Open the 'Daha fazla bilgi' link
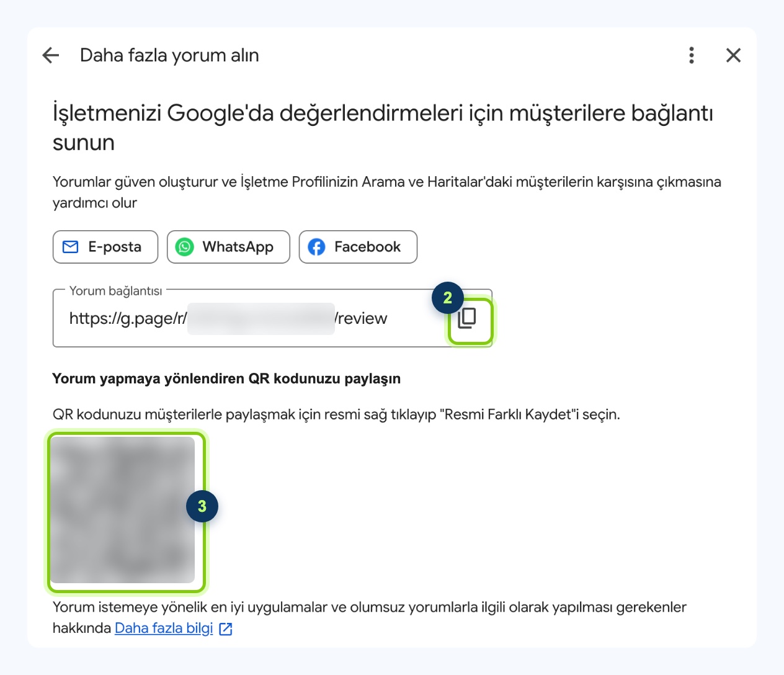The image size is (784, 675). [x=164, y=628]
